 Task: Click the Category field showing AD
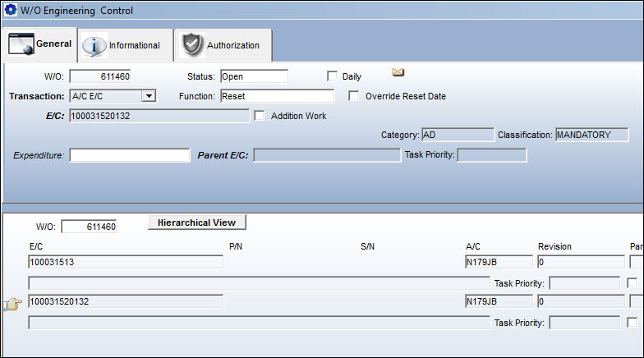pos(458,135)
